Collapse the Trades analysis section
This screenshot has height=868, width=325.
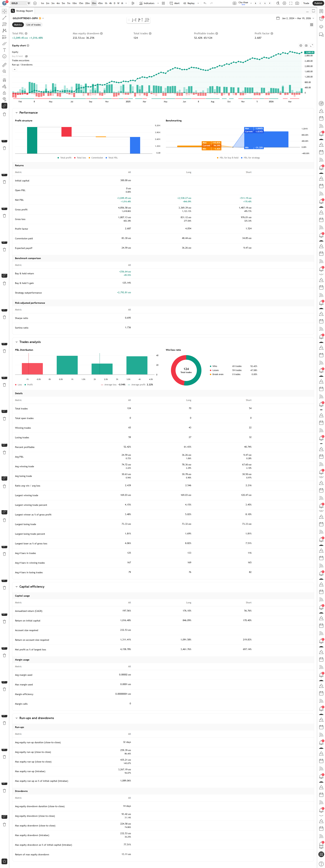(17, 342)
